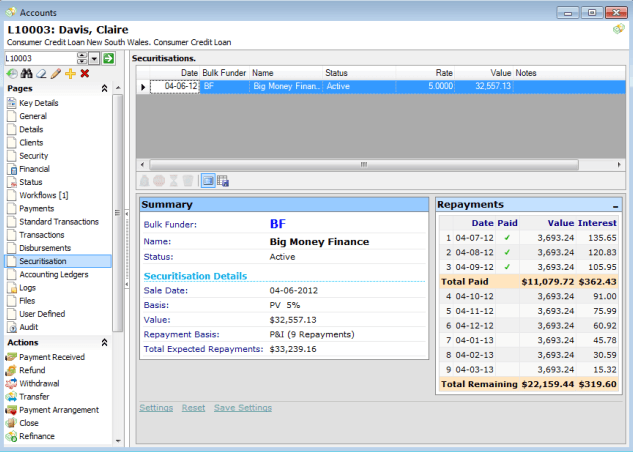Click the grid horizontal scrollbar right arrow
This screenshot has width=633, height=452.
619,165
